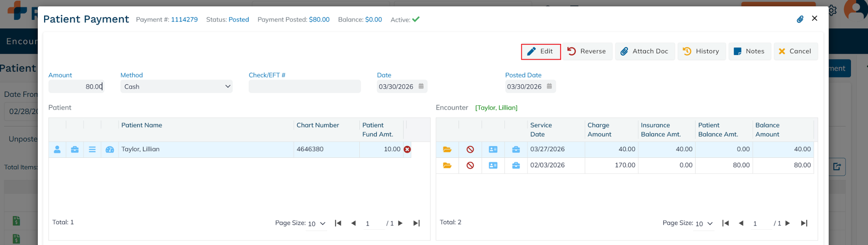
Task: Click the gauge dashboard icon in patient row
Action: [x=110, y=149]
